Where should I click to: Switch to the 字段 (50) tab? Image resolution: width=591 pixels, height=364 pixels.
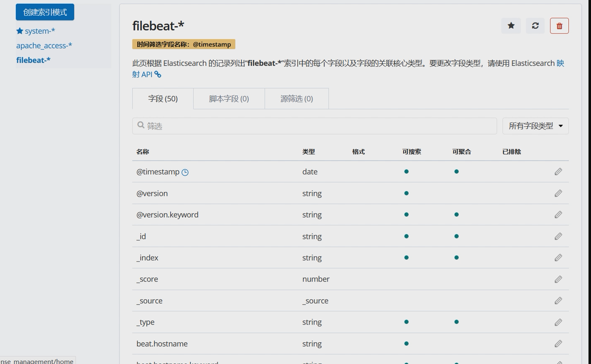[x=163, y=99]
